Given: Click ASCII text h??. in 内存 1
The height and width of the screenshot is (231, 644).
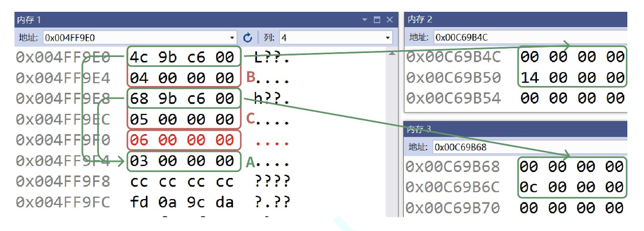Looking at the screenshot, I should (x=272, y=99).
